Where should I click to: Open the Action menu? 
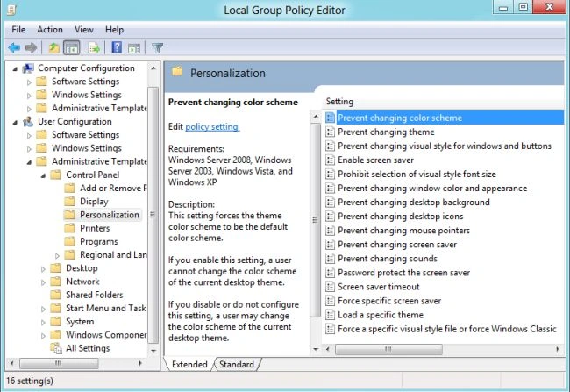50,30
